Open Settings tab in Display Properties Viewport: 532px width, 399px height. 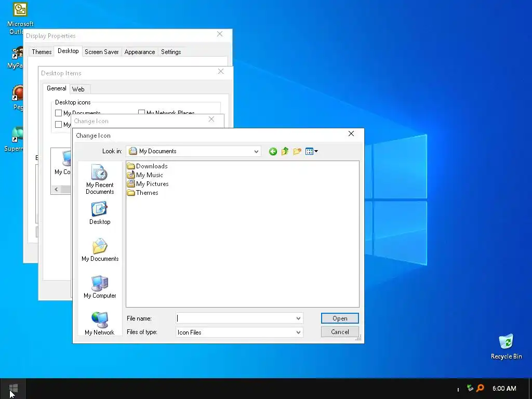pyautogui.click(x=171, y=51)
